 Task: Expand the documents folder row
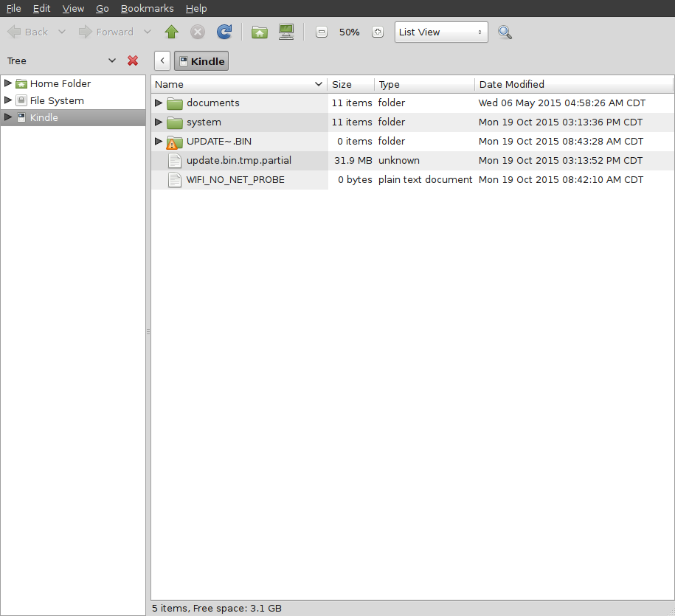pos(159,103)
